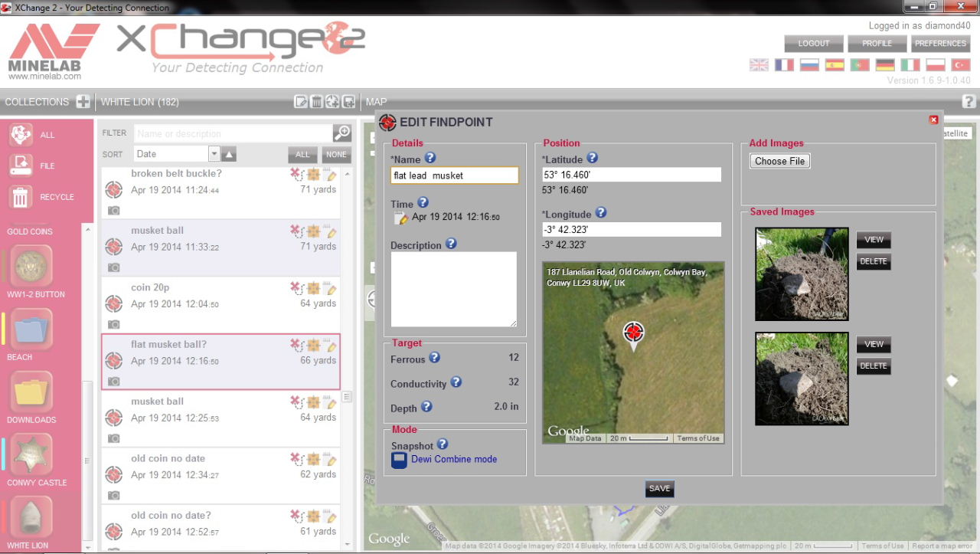980x554 pixels.
Task: Click the pencil edit icon on 'coin 20p' row
Action: point(330,288)
